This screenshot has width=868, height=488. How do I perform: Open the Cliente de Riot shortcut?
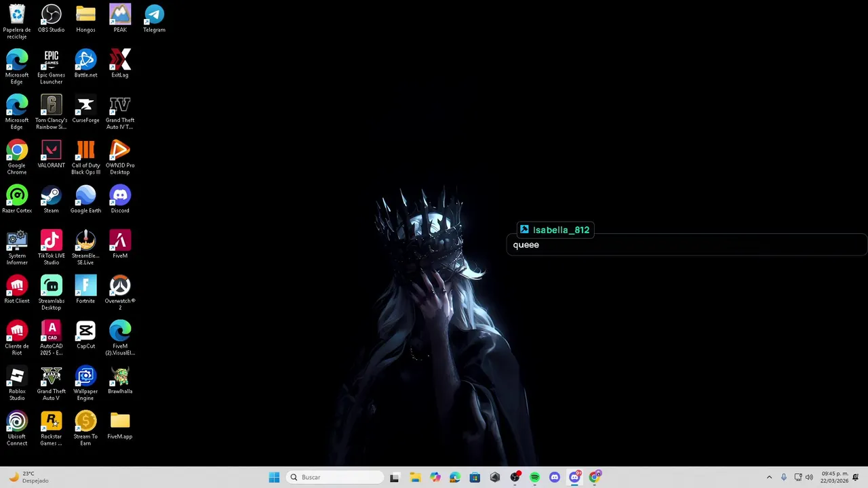pyautogui.click(x=17, y=338)
